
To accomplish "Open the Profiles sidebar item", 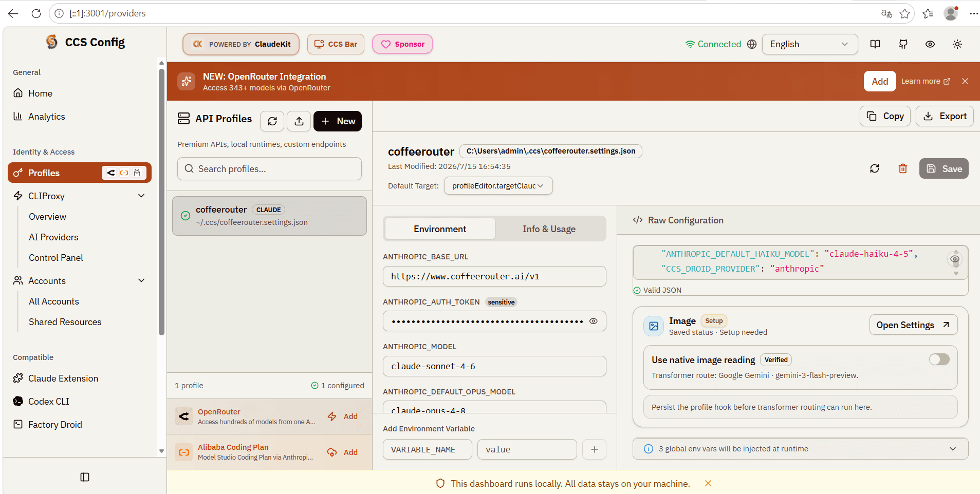I will coord(80,173).
